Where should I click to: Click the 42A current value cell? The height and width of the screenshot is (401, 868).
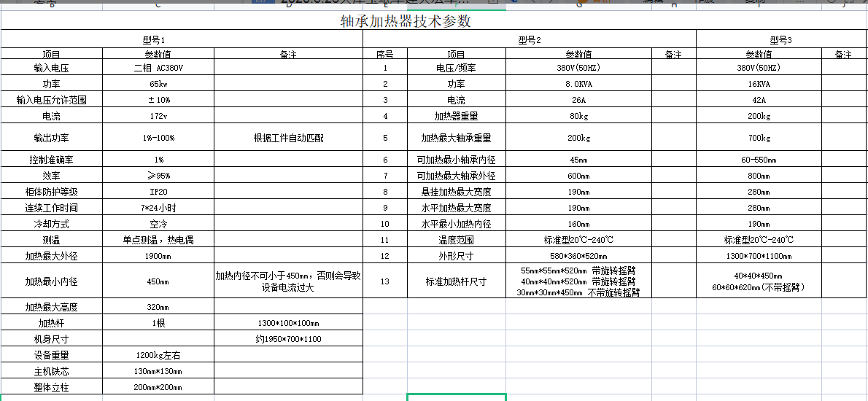pyautogui.click(x=759, y=100)
